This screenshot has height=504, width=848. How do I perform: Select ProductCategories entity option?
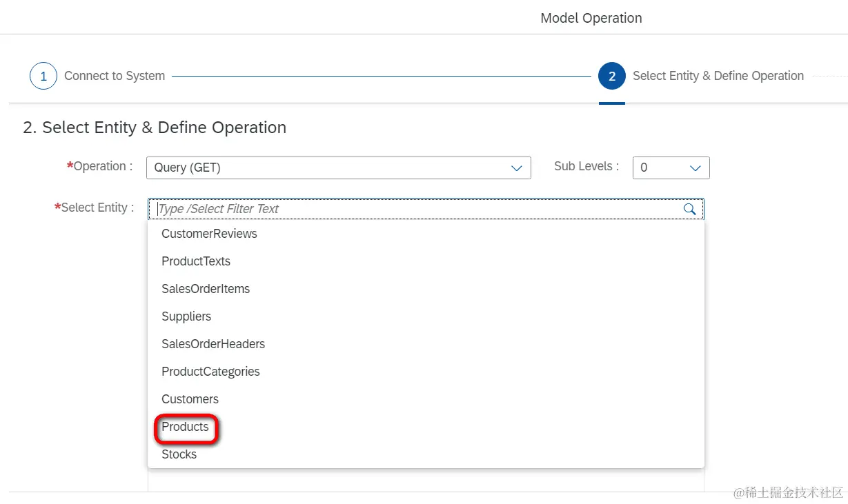(x=210, y=372)
